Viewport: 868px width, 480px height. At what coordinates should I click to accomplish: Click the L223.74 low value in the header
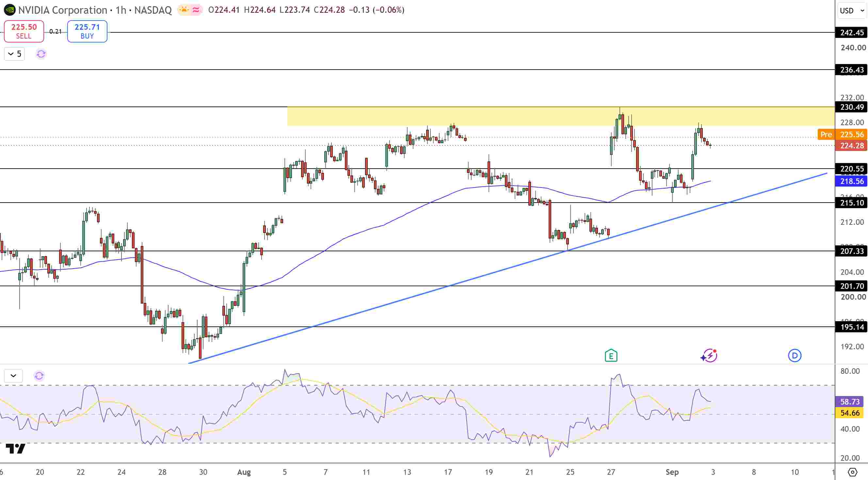(x=295, y=10)
